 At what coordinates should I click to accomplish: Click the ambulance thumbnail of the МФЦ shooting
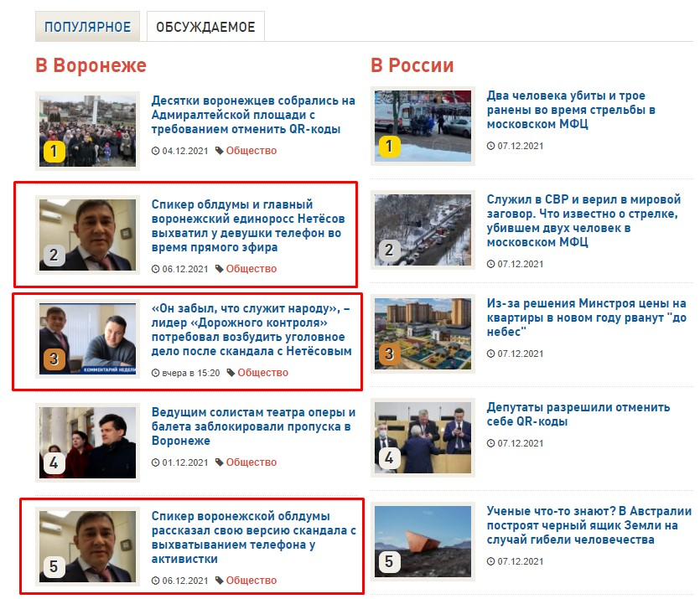click(x=423, y=127)
